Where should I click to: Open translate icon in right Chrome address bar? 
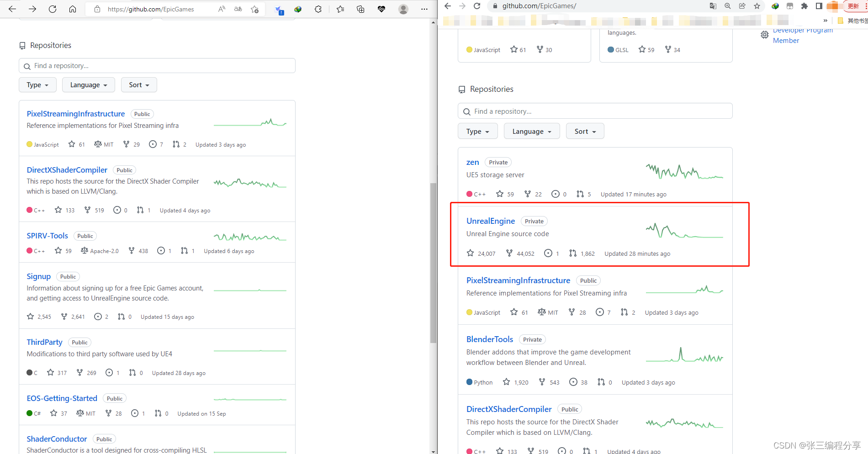pos(713,6)
